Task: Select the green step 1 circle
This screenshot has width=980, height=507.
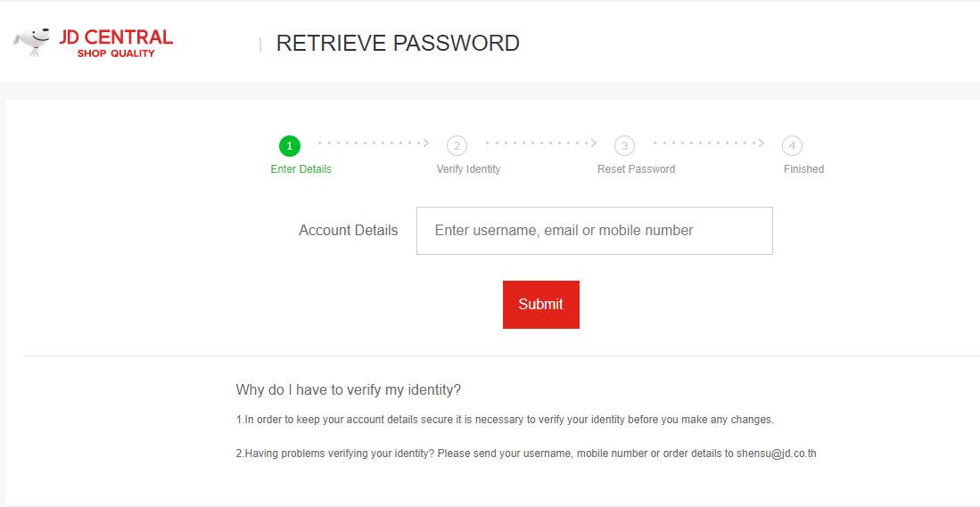Action: tap(290, 146)
